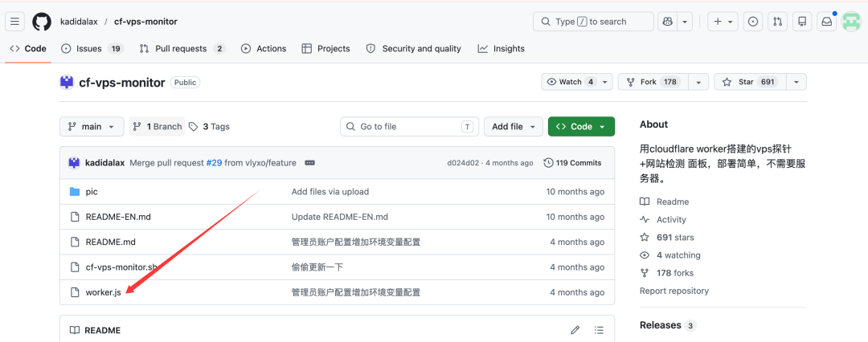The width and height of the screenshot is (868, 342).
Task: Open the main branch selector
Action: [x=92, y=126]
